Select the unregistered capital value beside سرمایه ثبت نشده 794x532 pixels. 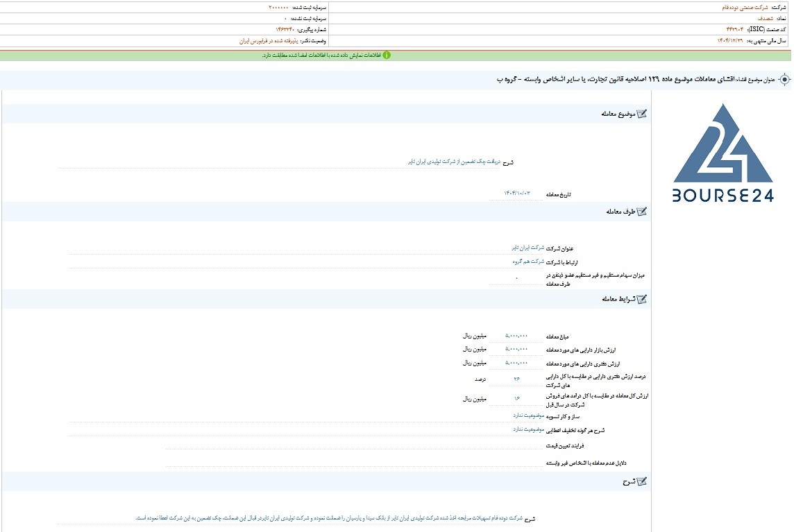[285, 19]
